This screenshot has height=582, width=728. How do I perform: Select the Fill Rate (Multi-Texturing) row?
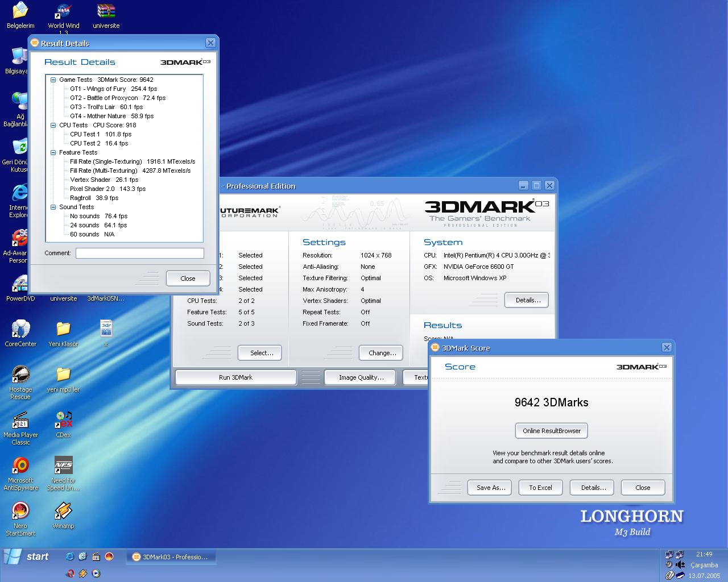click(x=130, y=171)
